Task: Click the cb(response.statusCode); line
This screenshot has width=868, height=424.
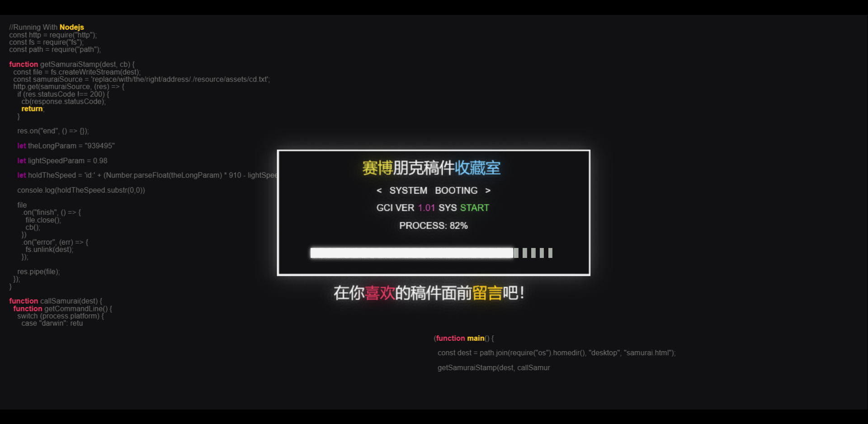Action: 64,101
